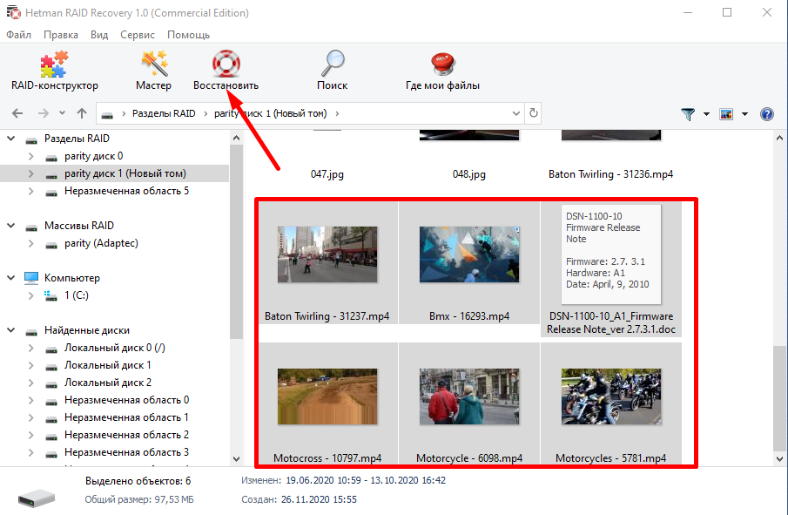Open the view mode dropdown arrow
Screen dimensions: 788x515
pyautogui.click(x=745, y=115)
